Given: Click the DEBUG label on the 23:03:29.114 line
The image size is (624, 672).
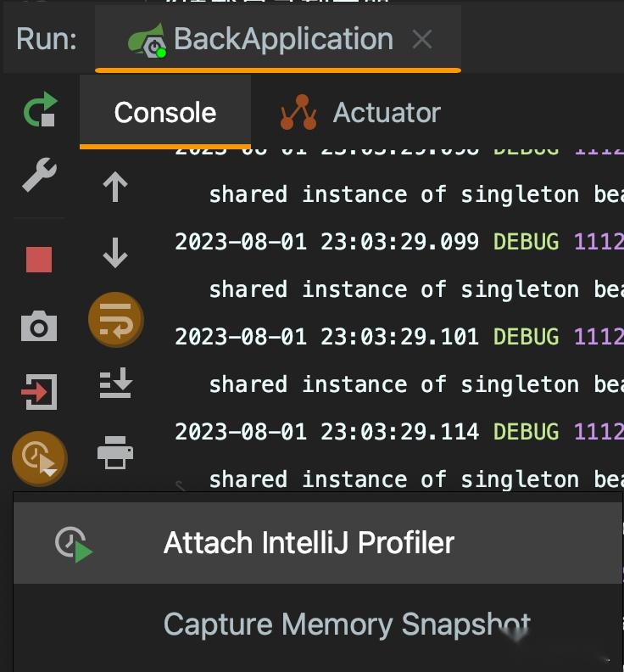Looking at the screenshot, I should [526, 431].
